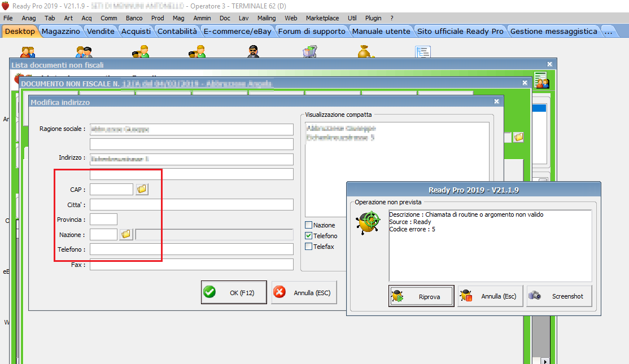Open the shopping cart desktop icon
This screenshot has height=364, width=629.
coord(309,51)
